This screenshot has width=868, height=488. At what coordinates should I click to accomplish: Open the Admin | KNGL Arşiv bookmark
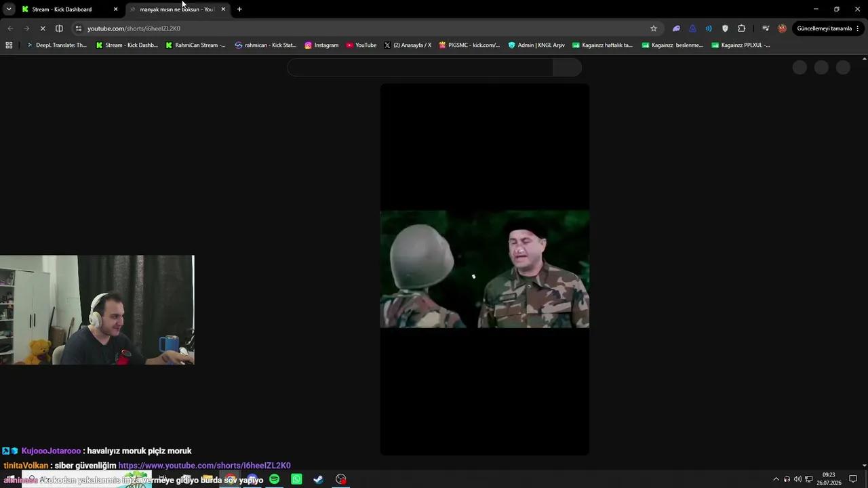tap(536, 45)
